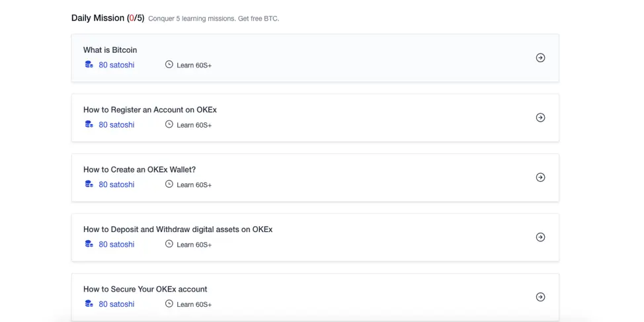The width and height of the screenshot is (644, 322).
Task: Select How to Secure Your OKEx account
Action: [x=145, y=289]
